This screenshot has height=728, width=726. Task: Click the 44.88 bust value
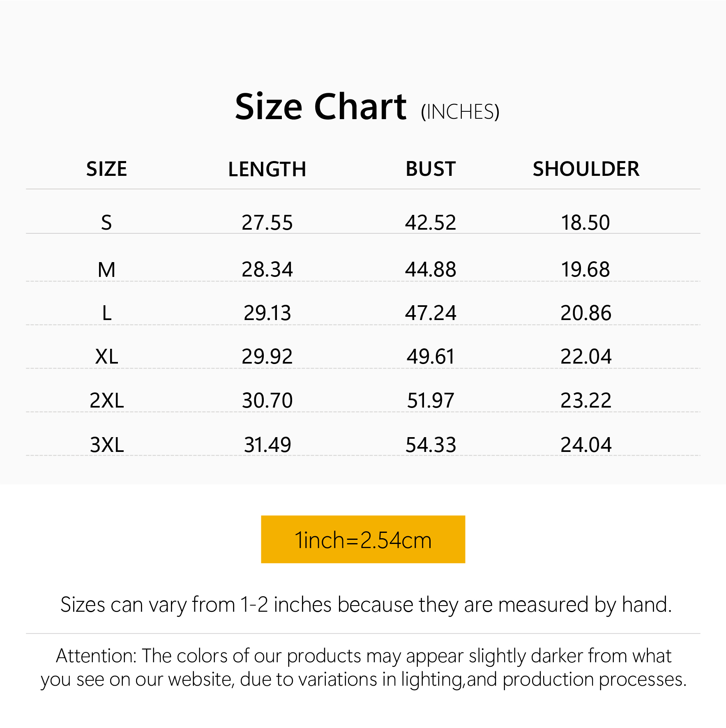431,270
